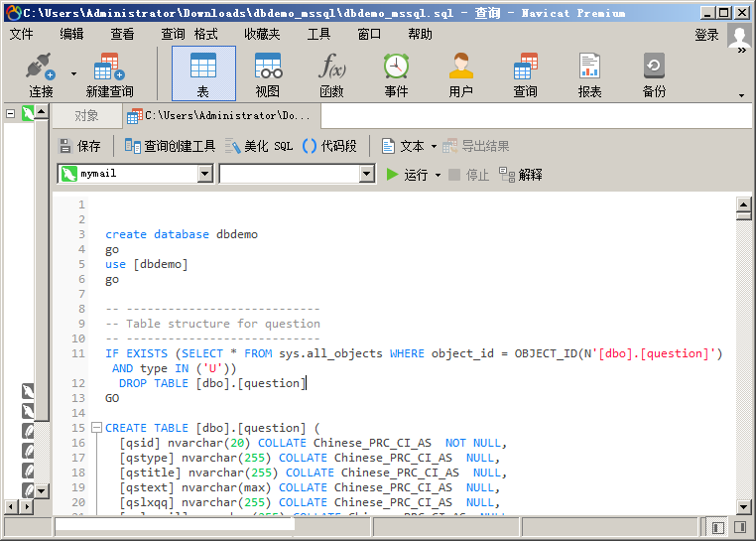Click 登录 to sign in

coord(706,35)
